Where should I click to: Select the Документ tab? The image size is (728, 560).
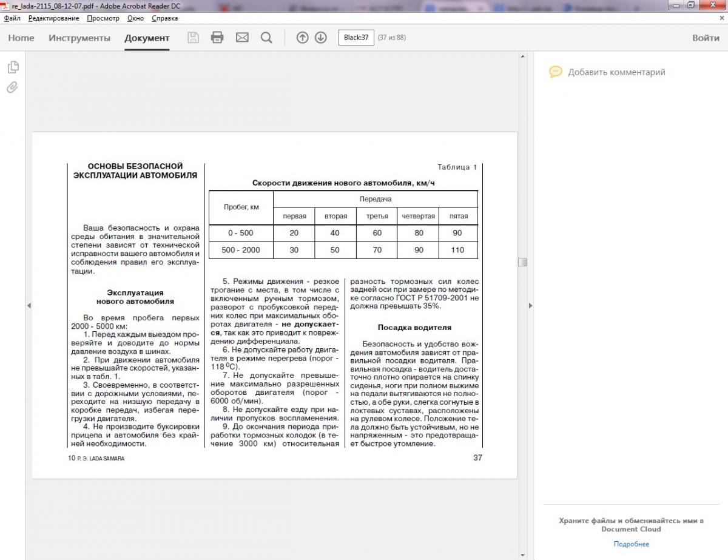click(x=147, y=38)
